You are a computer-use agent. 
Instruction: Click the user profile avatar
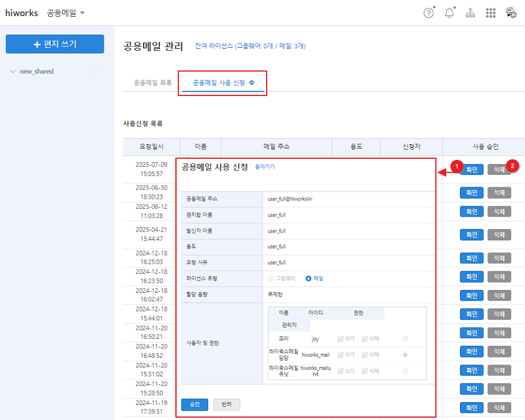(x=511, y=13)
